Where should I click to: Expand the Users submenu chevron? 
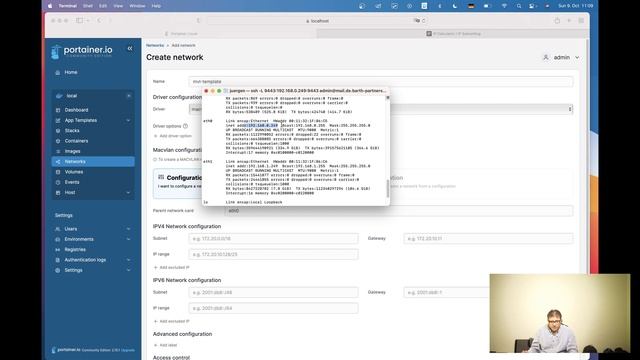[x=128, y=229]
